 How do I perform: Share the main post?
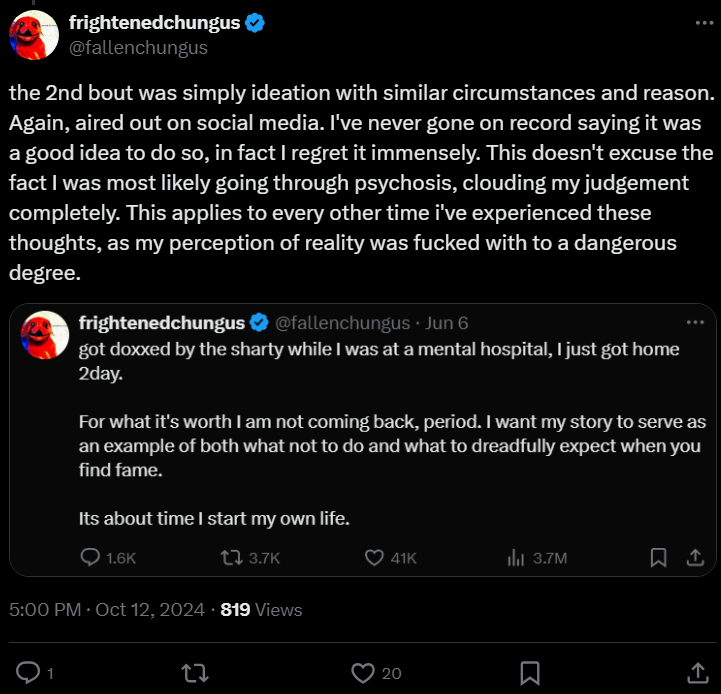pyautogui.click(x=697, y=671)
